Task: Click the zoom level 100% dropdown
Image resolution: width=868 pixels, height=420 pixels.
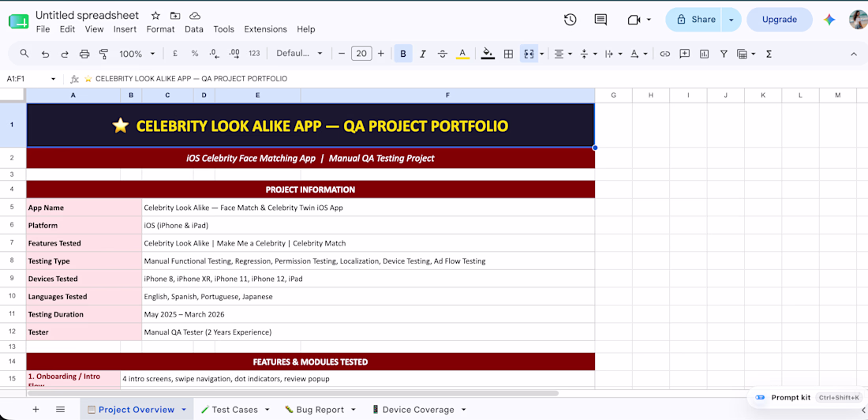Action: click(x=137, y=54)
